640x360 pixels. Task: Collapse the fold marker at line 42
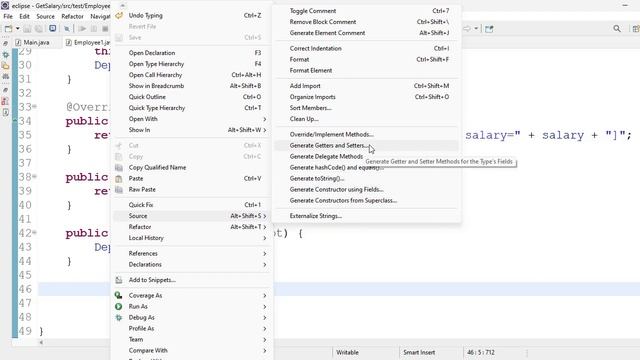[x=35, y=233]
